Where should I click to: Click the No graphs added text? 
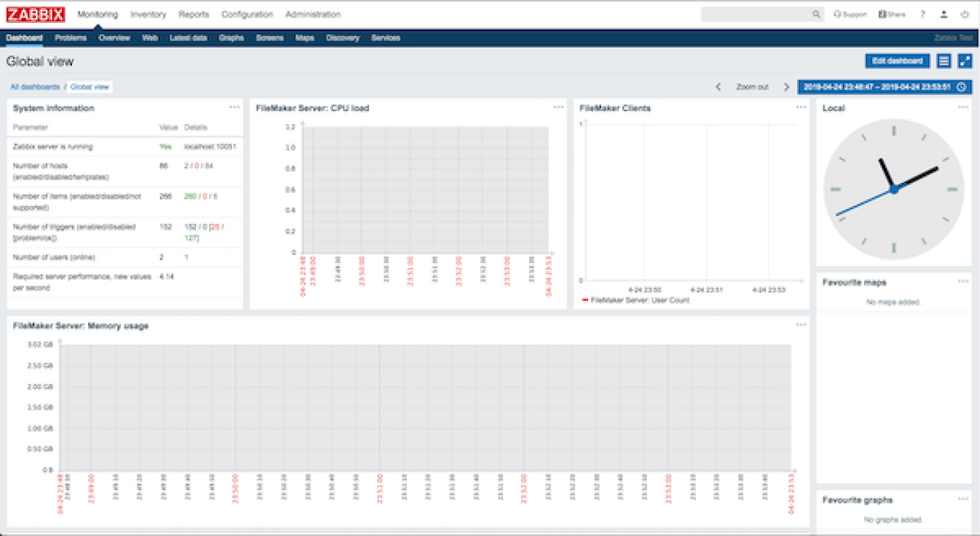[893, 520]
